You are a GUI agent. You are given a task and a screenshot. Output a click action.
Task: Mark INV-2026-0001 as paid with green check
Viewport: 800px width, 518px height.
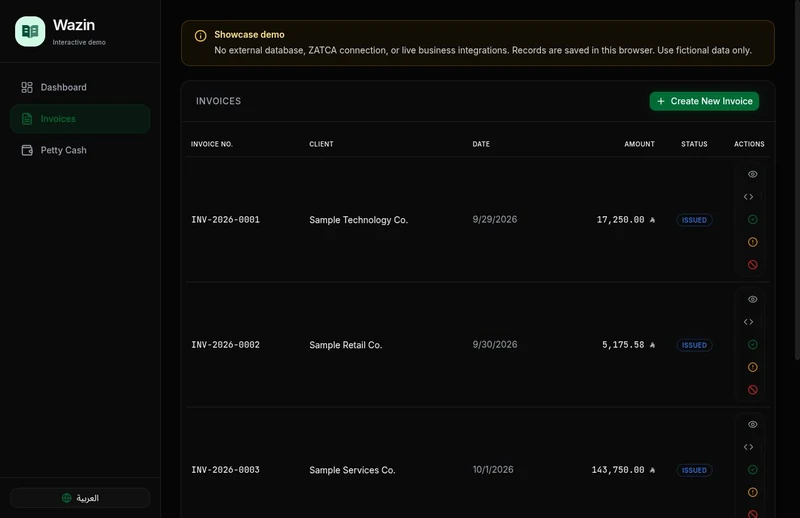coord(753,219)
